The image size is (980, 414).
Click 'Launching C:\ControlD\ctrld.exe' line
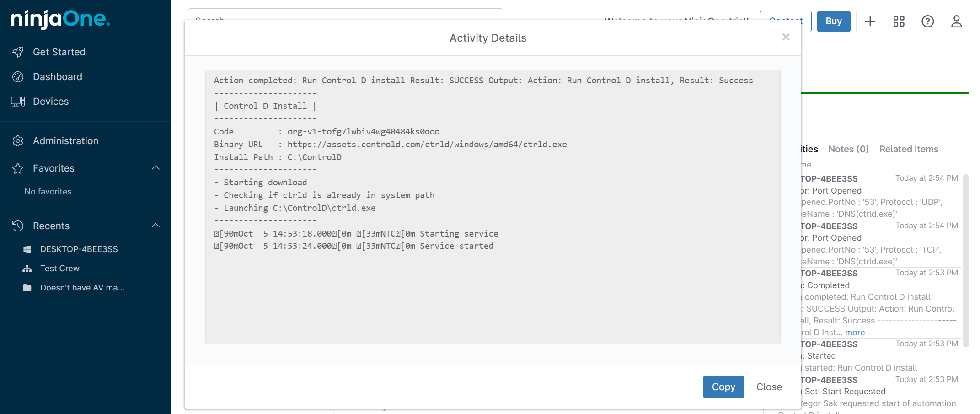pyautogui.click(x=295, y=208)
